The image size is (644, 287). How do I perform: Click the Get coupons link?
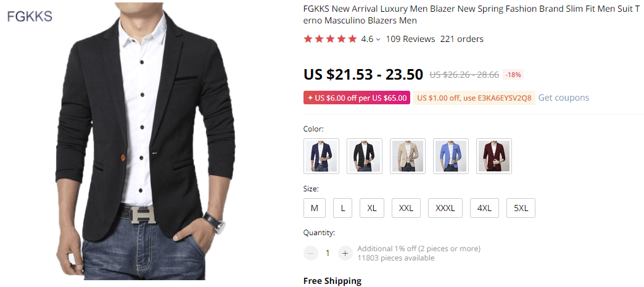coord(563,98)
